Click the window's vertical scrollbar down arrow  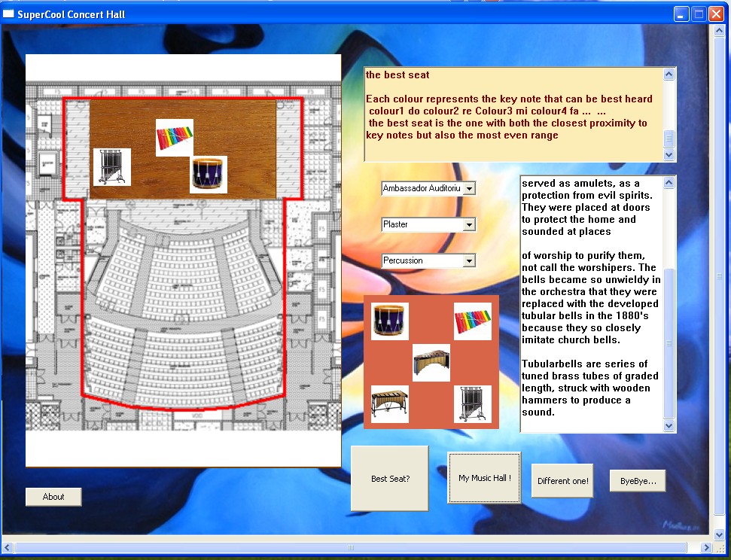[x=719, y=535]
